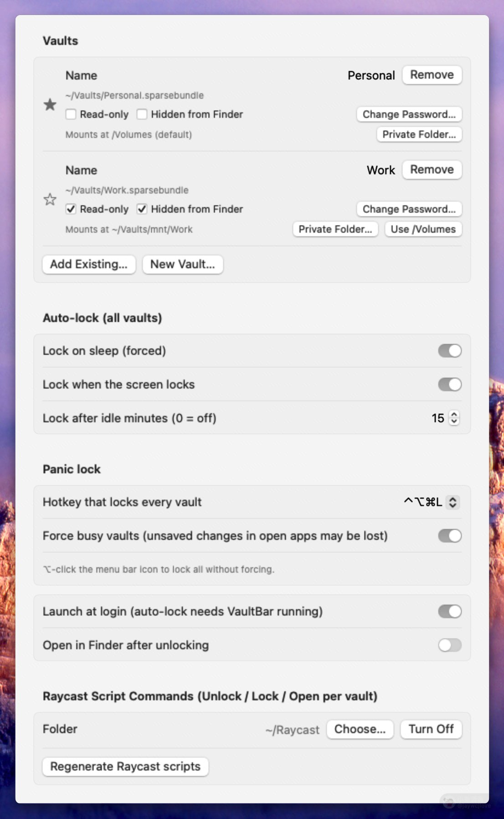The image size is (504, 819).
Task: Change Password for the Personal vault
Action: click(409, 114)
